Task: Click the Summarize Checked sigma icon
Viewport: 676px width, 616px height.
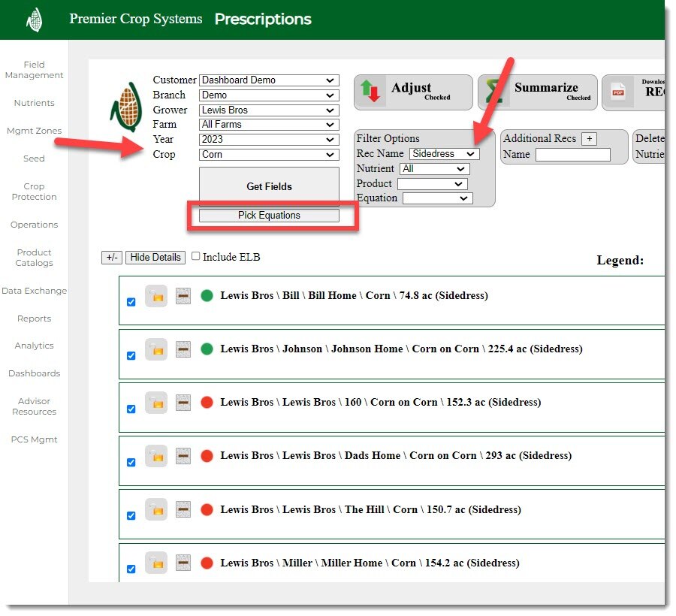Action: pyautogui.click(x=494, y=92)
